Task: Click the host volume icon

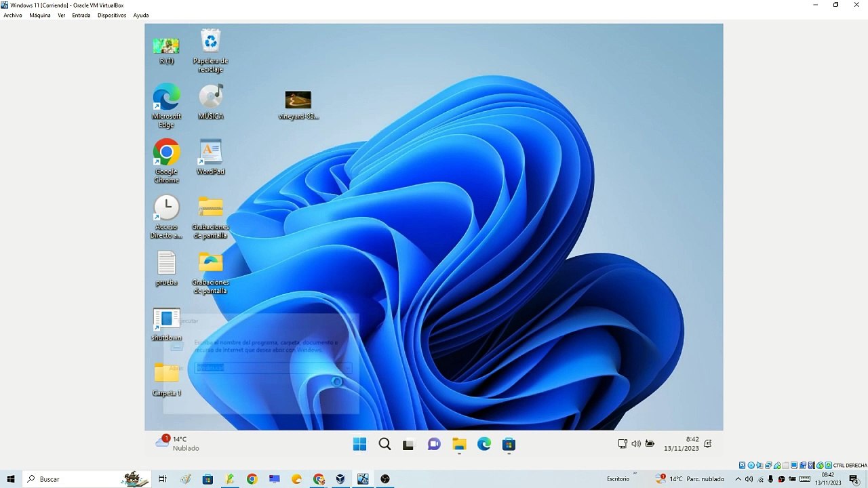Action: tap(749, 479)
